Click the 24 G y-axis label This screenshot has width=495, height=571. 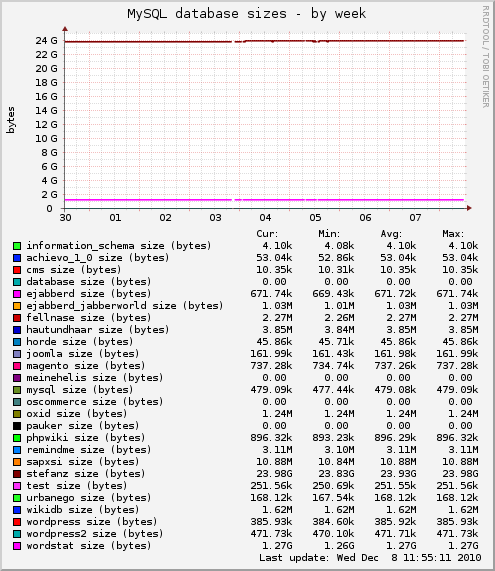(x=46, y=40)
